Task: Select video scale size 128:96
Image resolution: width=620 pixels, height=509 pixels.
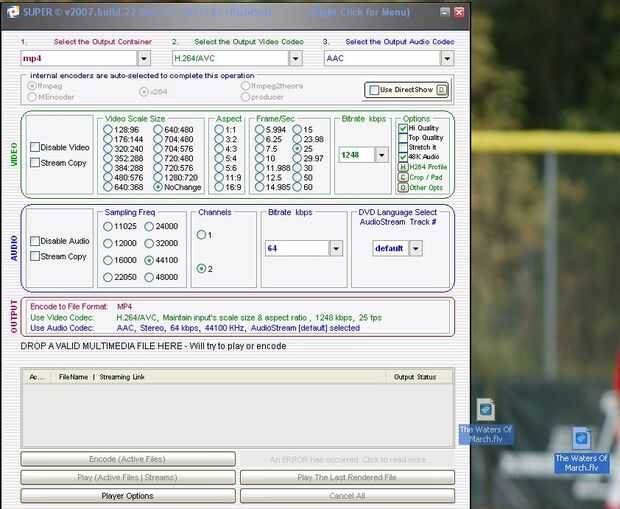Action: (108, 130)
